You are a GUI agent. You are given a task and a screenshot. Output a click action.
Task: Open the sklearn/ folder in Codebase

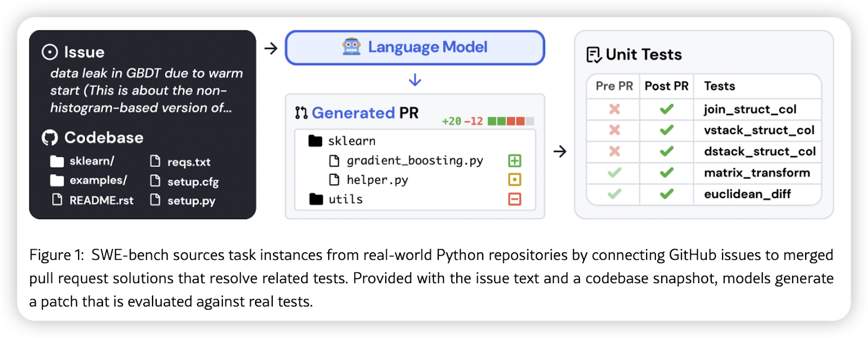(82, 161)
